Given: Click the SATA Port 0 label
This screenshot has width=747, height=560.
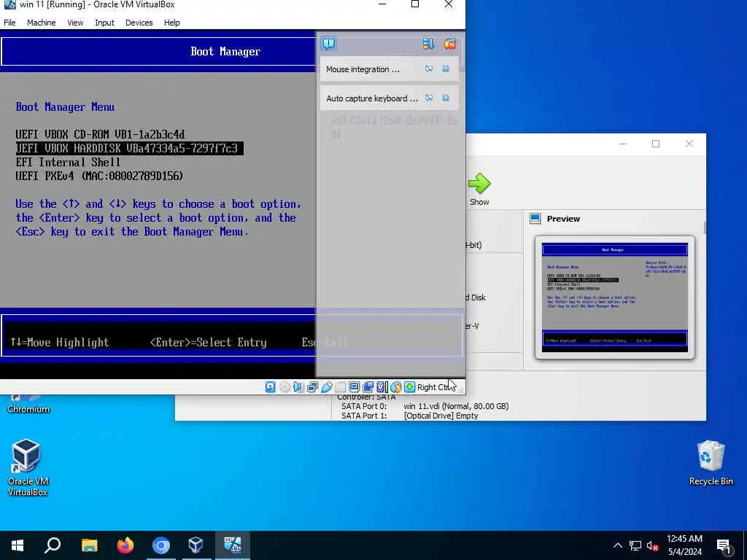Looking at the screenshot, I should point(364,406).
